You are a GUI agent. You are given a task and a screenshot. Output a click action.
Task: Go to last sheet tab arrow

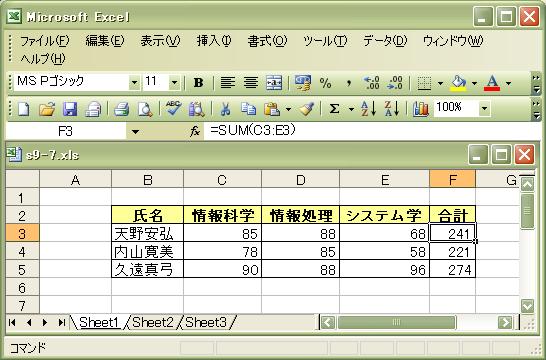click(62, 322)
